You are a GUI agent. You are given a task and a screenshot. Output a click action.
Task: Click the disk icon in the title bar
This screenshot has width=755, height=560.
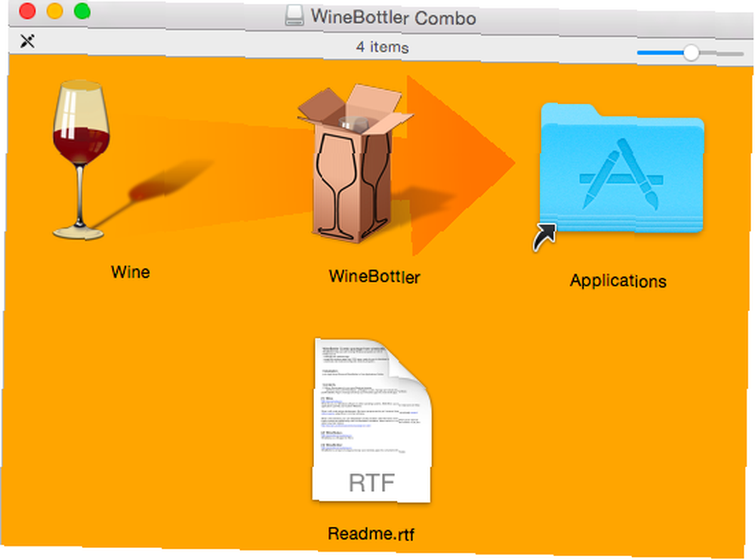click(x=294, y=15)
